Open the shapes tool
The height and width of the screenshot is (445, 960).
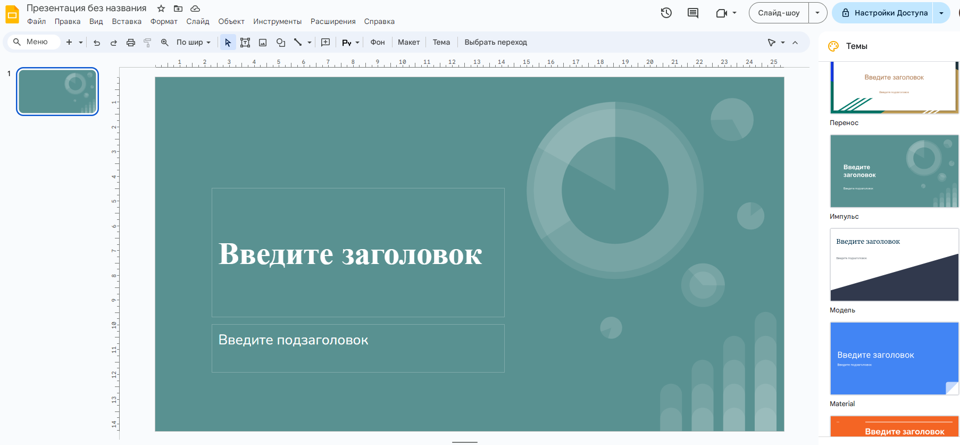(x=281, y=43)
